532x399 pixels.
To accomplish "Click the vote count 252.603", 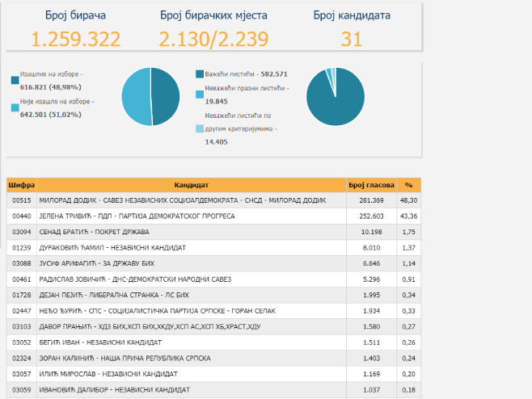I will click(x=369, y=216).
